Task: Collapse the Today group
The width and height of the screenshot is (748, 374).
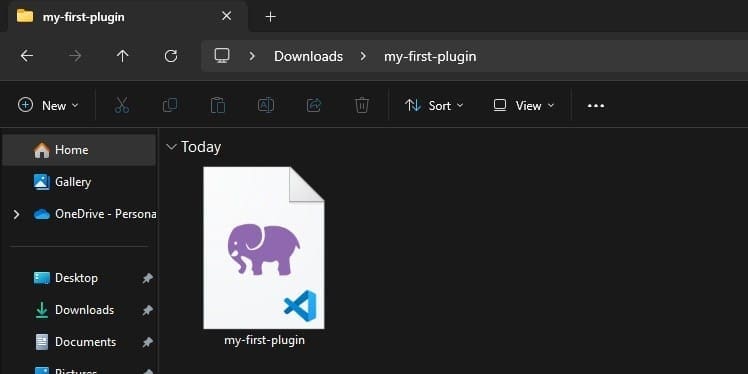Action: click(x=171, y=147)
